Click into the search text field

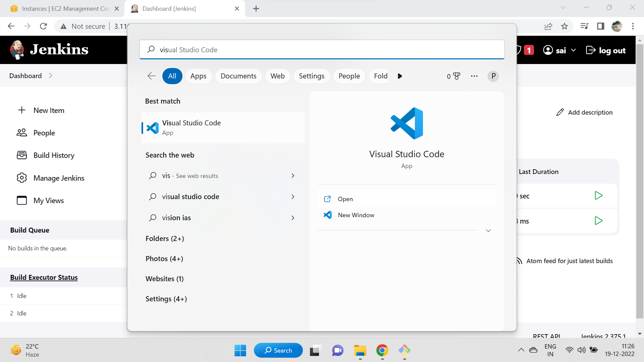[x=322, y=50]
